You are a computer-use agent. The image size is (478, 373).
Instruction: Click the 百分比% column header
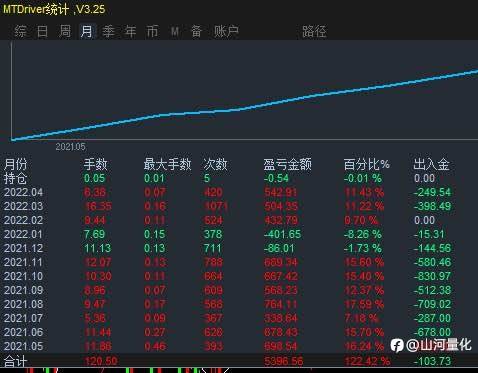pyautogui.click(x=367, y=164)
